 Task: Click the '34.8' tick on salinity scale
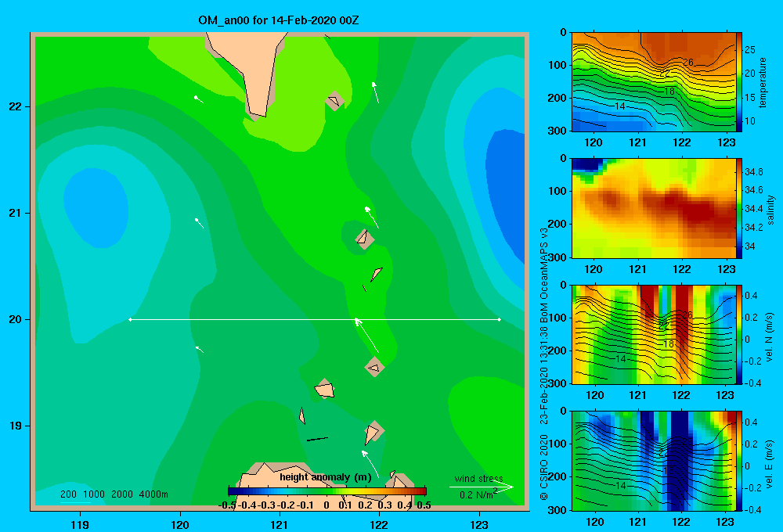click(753, 171)
